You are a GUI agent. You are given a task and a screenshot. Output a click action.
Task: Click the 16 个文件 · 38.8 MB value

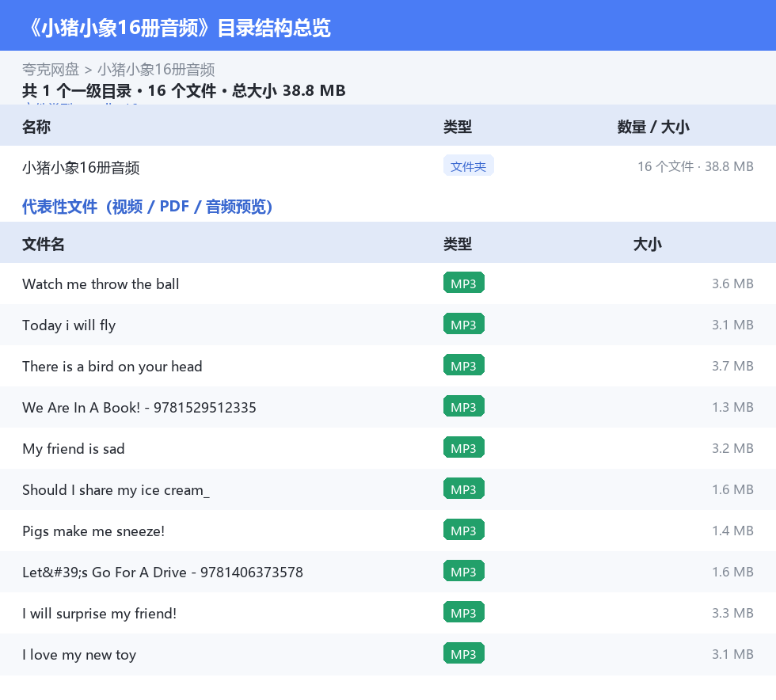click(695, 166)
